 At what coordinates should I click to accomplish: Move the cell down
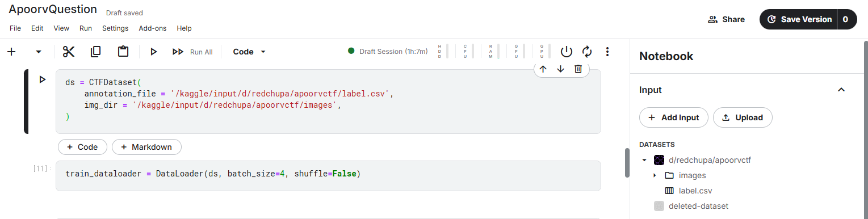pyautogui.click(x=561, y=69)
